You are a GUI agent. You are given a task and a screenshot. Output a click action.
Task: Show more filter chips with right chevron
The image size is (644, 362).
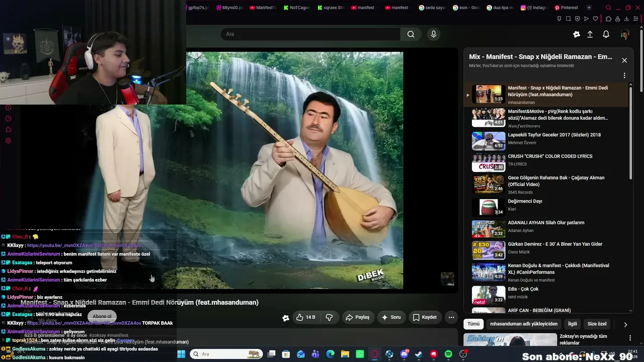click(x=625, y=324)
